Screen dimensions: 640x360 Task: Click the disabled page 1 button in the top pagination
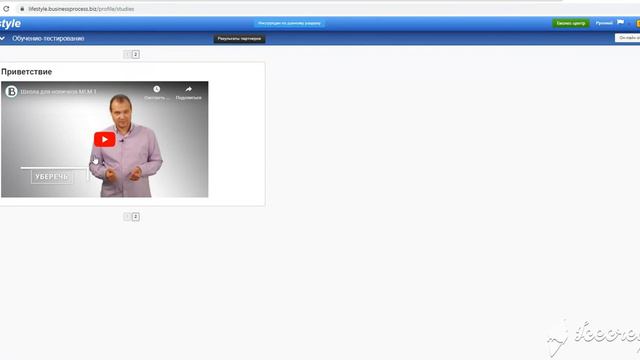tap(127, 54)
